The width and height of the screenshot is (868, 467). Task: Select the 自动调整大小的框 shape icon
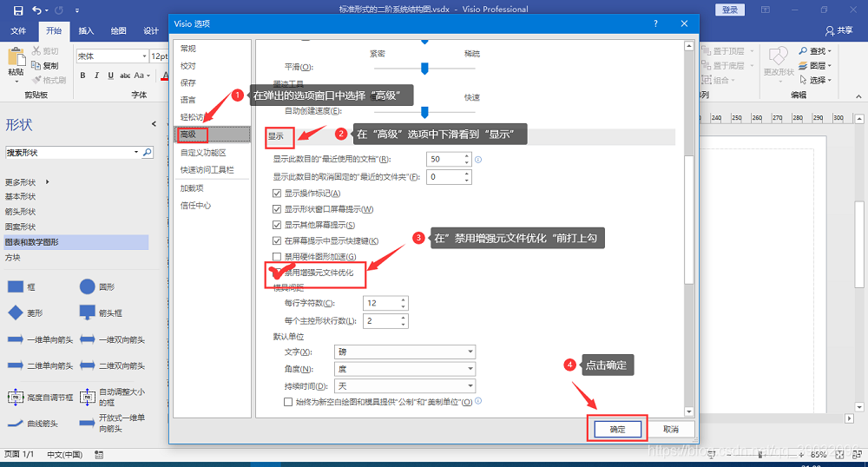pyautogui.click(x=88, y=397)
